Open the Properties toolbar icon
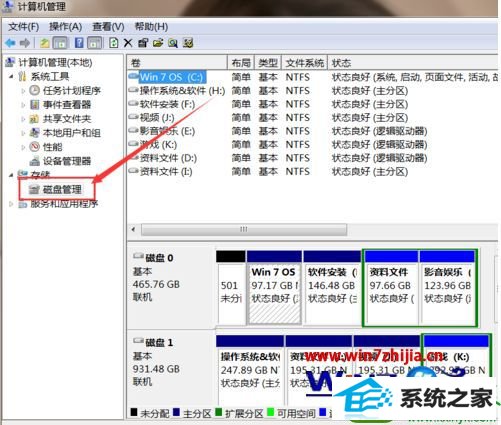501x425 pixels. [143, 43]
